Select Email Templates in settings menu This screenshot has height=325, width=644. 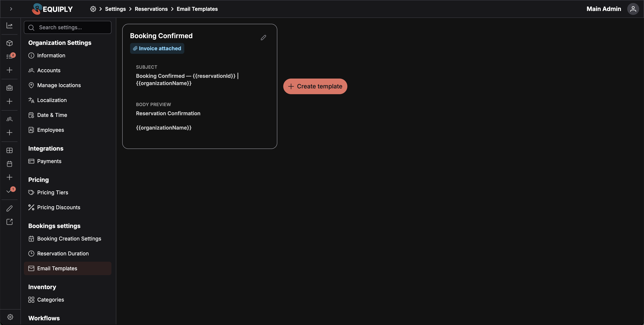[x=67, y=268]
